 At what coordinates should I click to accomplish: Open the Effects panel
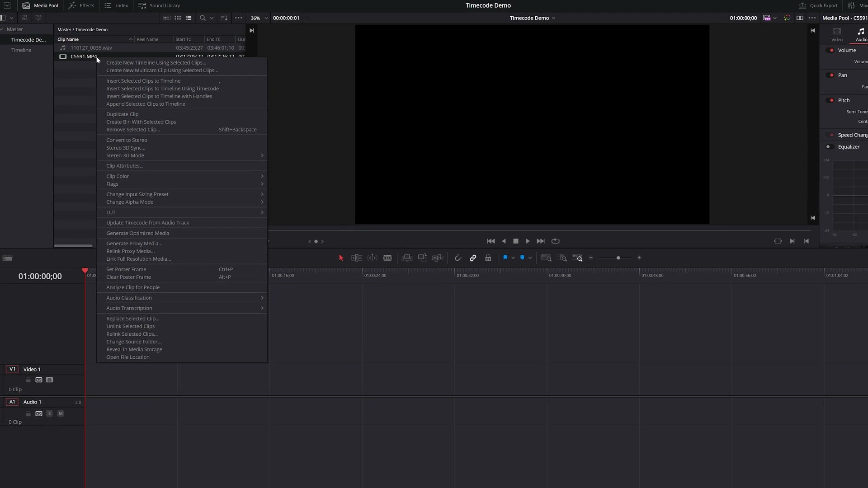tap(81, 5)
